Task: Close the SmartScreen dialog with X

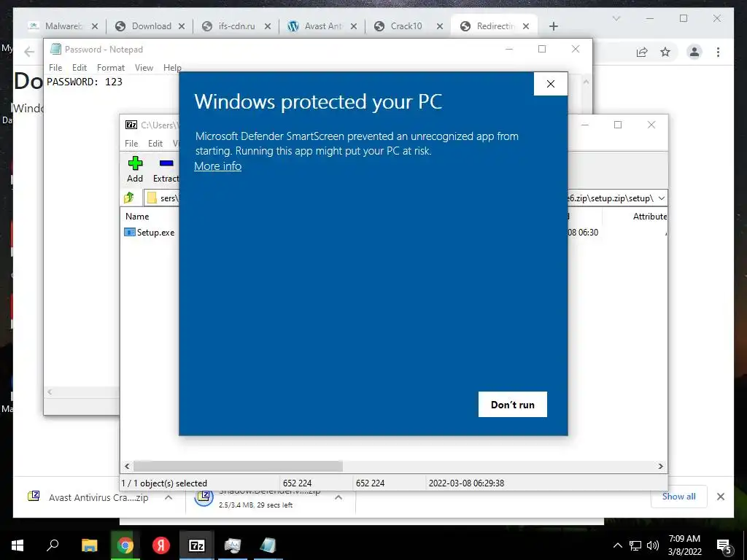Action: click(551, 84)
